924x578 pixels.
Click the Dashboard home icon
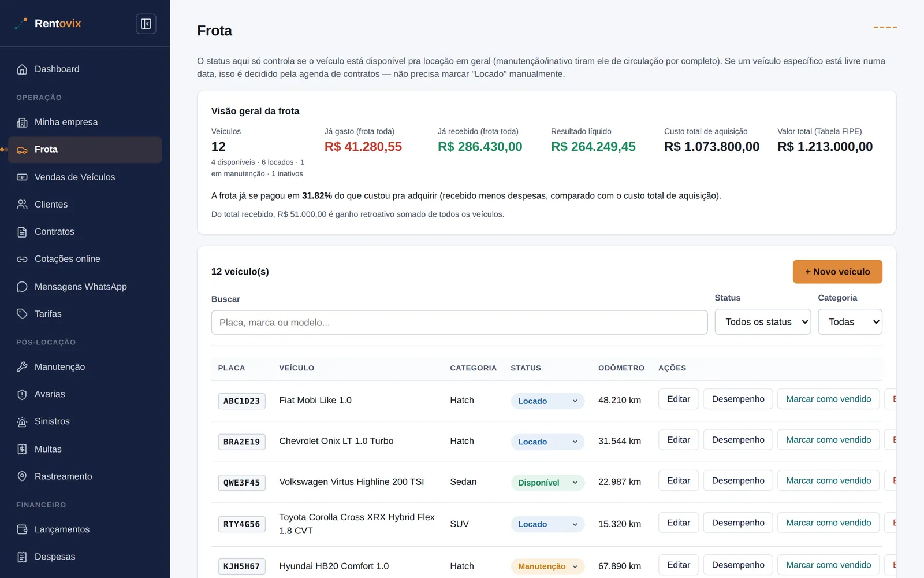click(22, 69)
